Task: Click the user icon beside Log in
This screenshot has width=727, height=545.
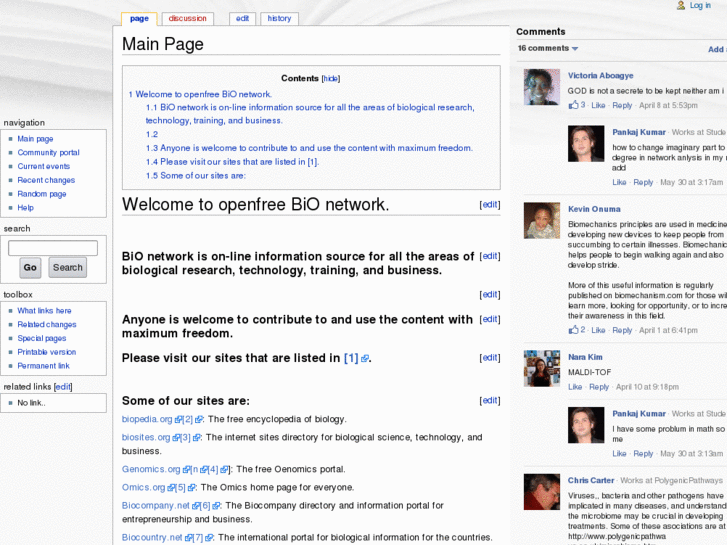Action: [681, 6]
